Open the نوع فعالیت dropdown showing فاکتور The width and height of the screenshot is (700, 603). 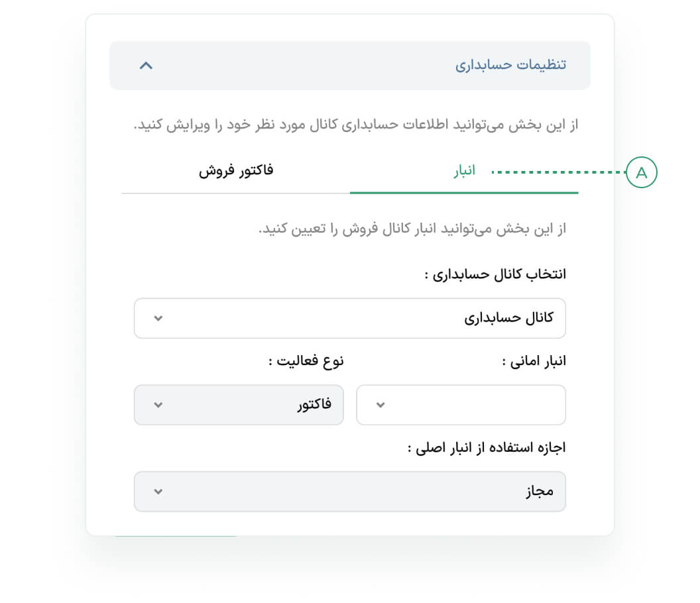pos(239,405)
